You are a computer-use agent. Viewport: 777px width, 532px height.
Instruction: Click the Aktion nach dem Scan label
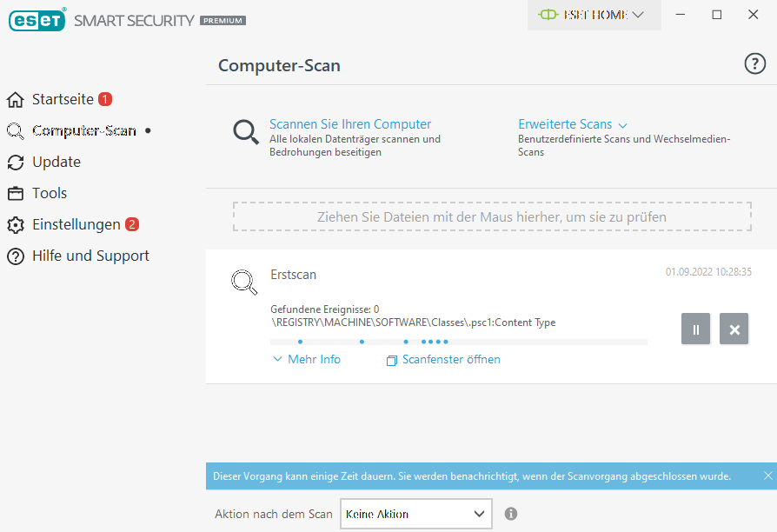point(274,514)
